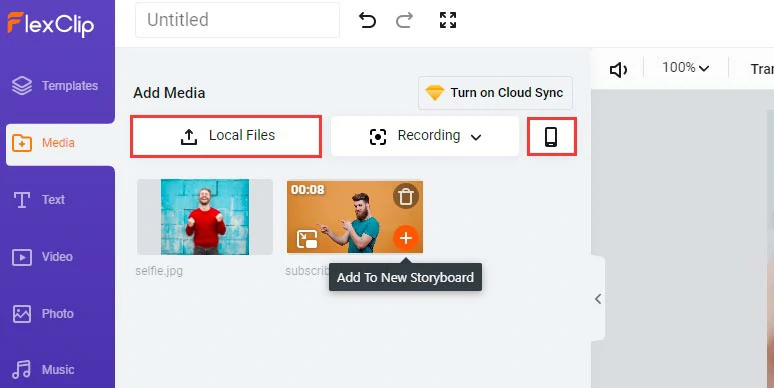Add the video clip to new storyboard
The width and height of the screenshot is (774, 388).
pos(406,238)
